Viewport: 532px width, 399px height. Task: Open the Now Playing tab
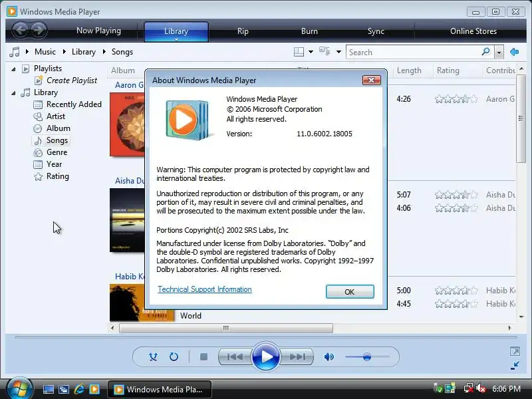click(x=98, y=31)
